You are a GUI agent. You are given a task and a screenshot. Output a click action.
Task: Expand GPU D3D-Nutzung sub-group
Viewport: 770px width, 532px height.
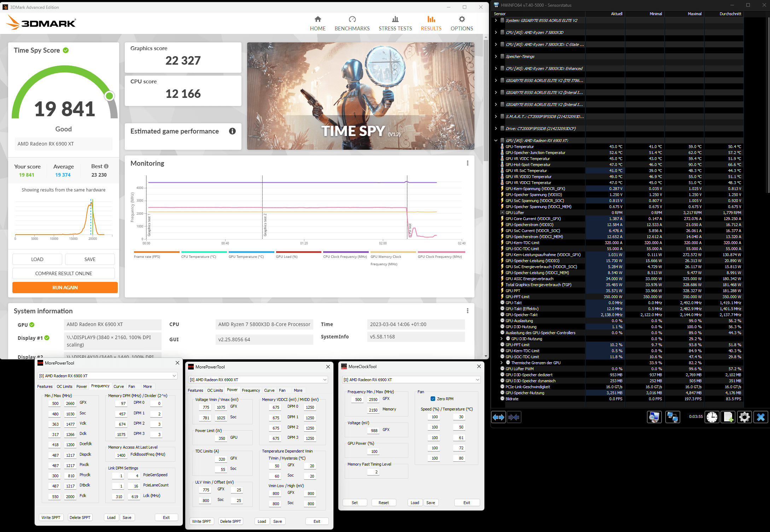pos(501,339)
